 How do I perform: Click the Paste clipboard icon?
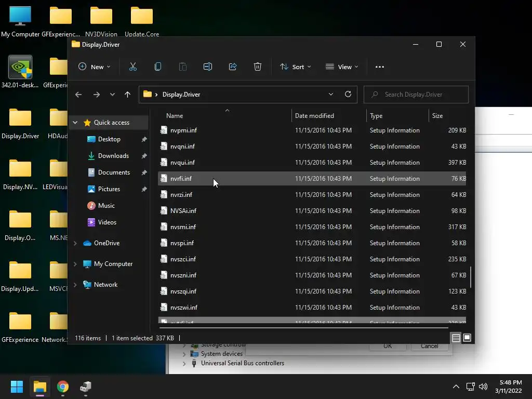pos(182,67)
